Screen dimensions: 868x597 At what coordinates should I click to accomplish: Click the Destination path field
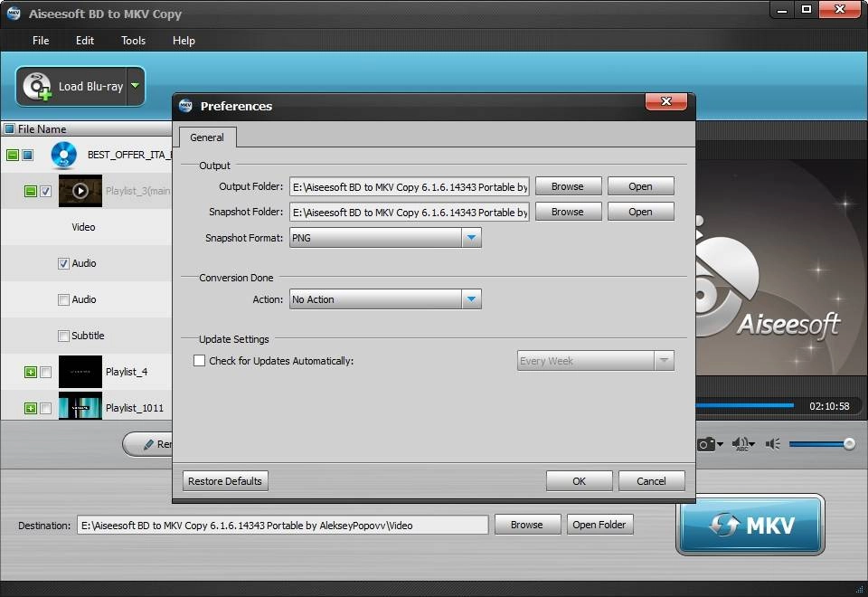tap(283, 525)
